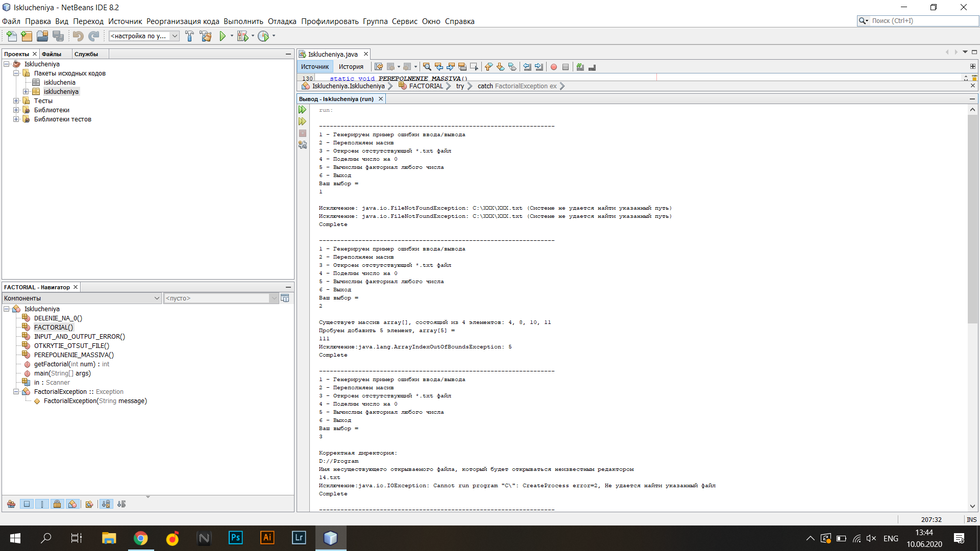The height and width of the screenshot is (551, 980).
Task: Open Chrome from the taskbar
Action: [x=140, y=538]
